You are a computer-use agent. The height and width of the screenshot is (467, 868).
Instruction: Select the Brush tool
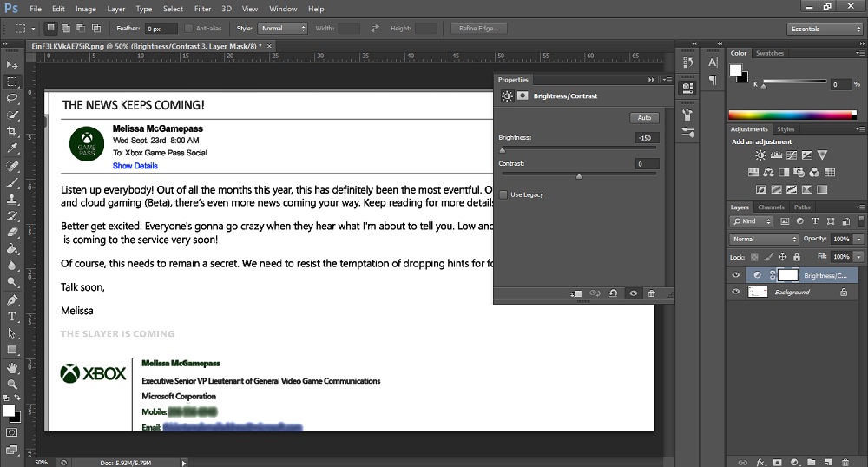12,182
